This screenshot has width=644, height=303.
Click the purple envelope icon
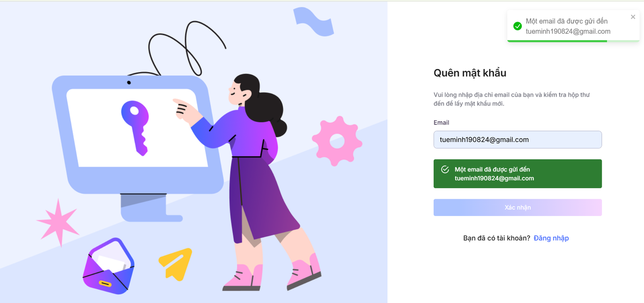[x=109, y=266]
